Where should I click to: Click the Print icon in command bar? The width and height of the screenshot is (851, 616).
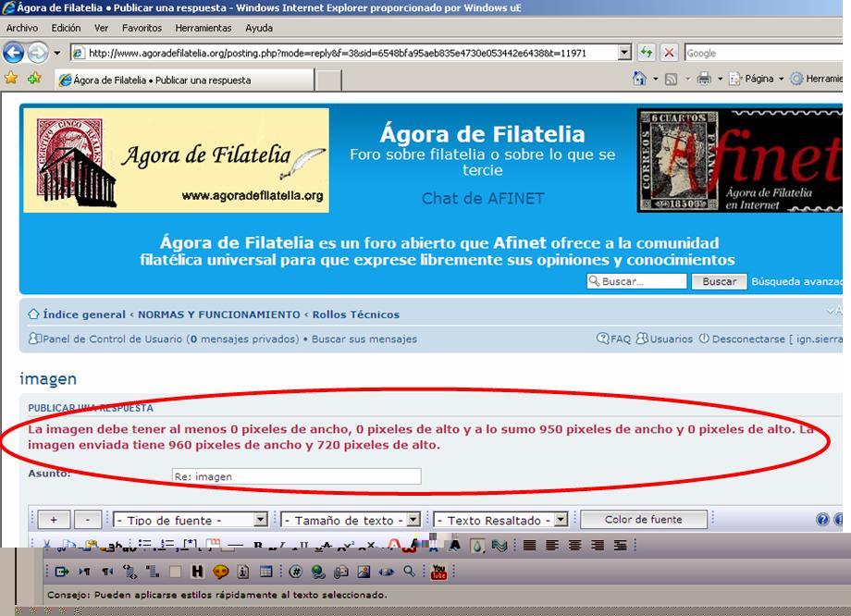click(x=704, y=79)
